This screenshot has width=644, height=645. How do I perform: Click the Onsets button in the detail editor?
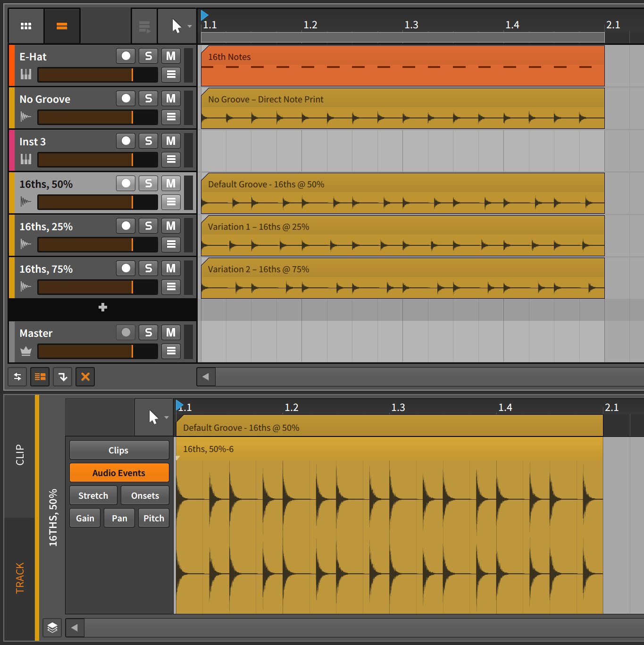click(145, 495)
